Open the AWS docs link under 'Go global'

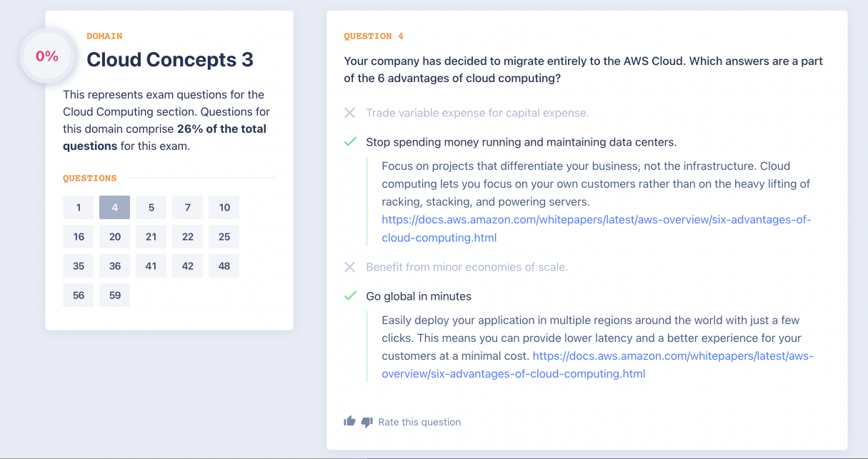672,355
